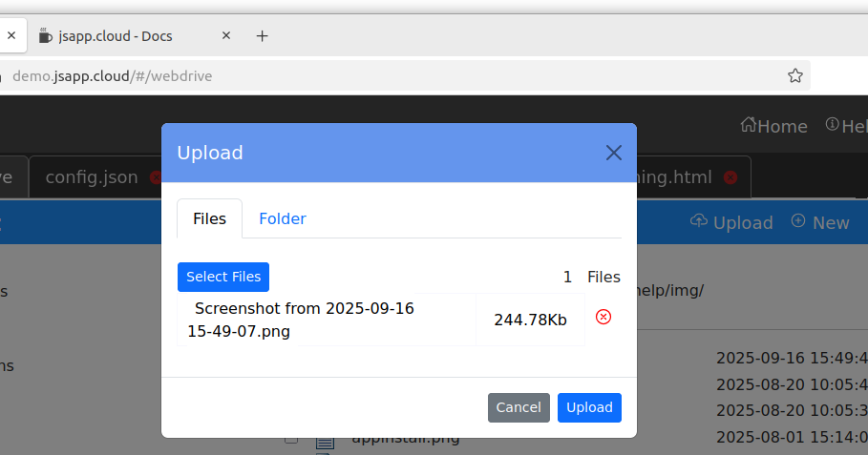Open a new browser tab
The height and width of the screenshot is (455, 868).
point(263,36)
